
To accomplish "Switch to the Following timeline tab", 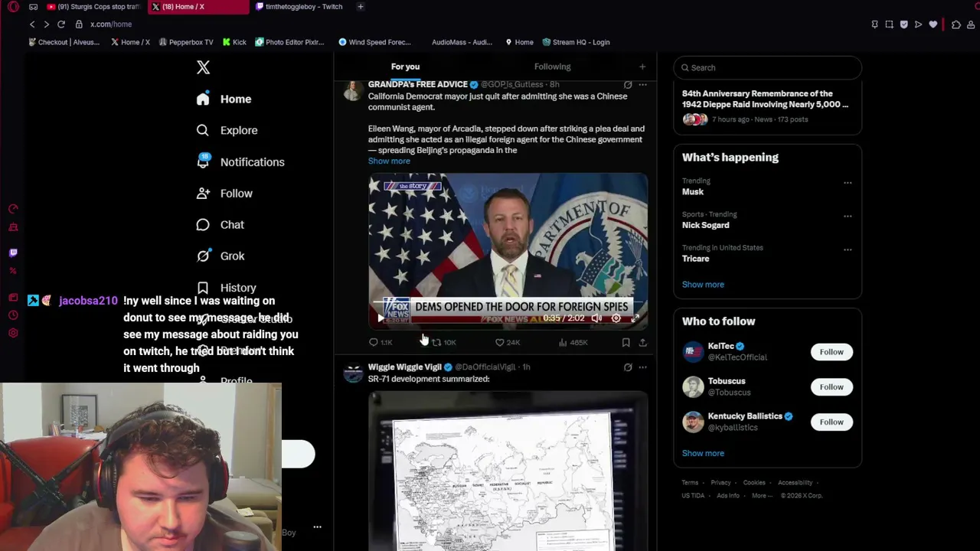I will (552, 67).
